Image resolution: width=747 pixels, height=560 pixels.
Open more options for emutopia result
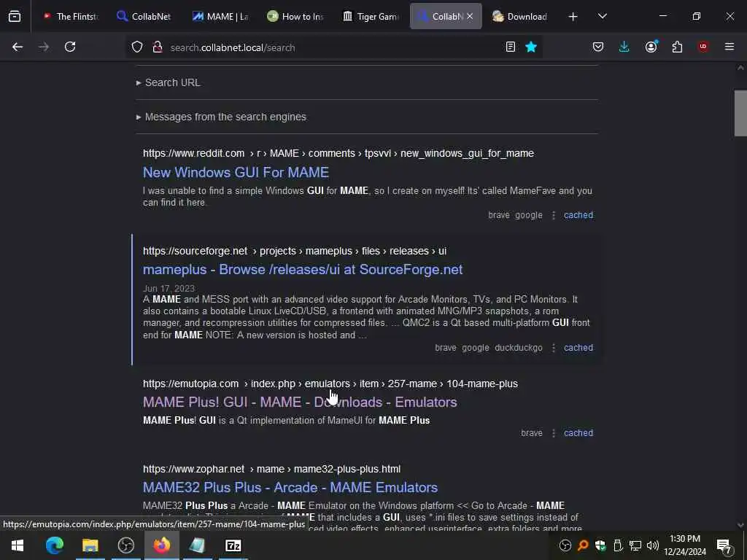pyautogui.click(x=554, y=433)
